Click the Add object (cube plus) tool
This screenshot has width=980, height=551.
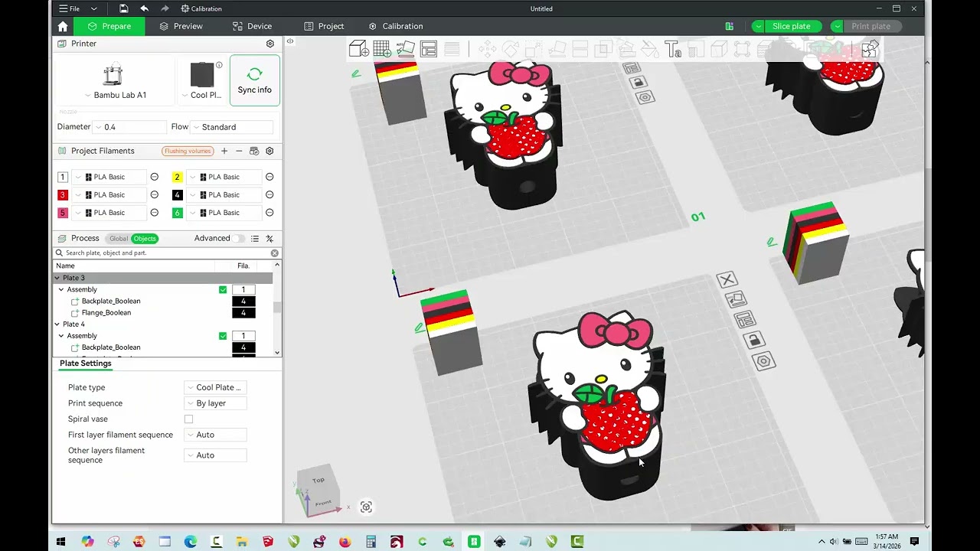(x=358, y=50)
